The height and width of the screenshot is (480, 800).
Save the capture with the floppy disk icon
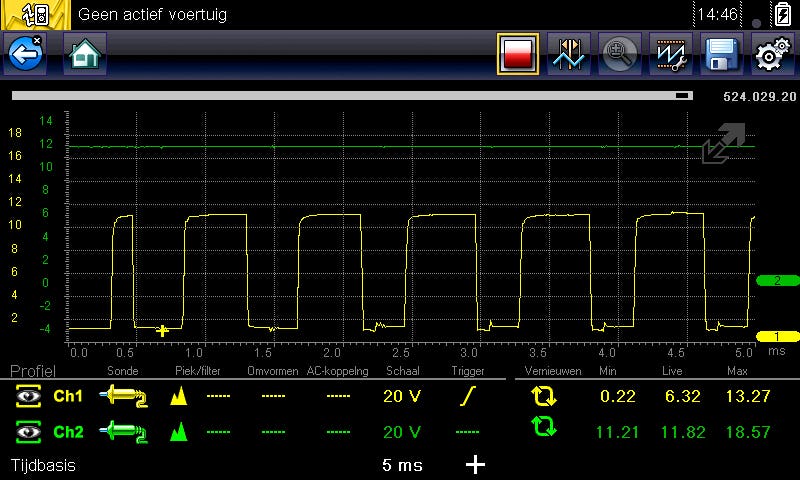point(721,54)
